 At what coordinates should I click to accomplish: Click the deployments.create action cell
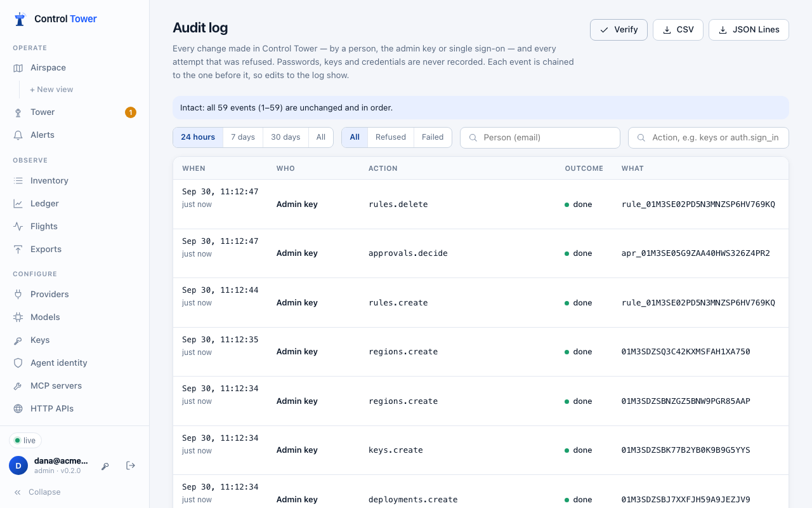pos(413,500)
